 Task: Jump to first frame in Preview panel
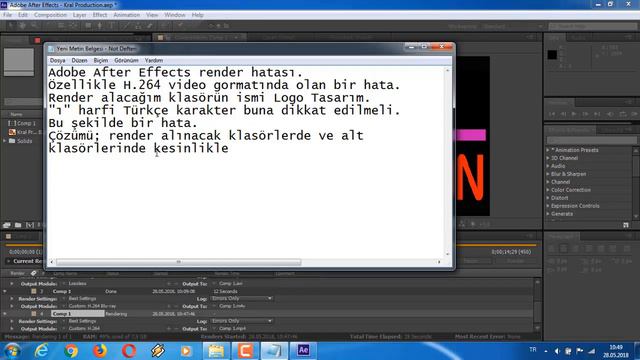[552, 114]
